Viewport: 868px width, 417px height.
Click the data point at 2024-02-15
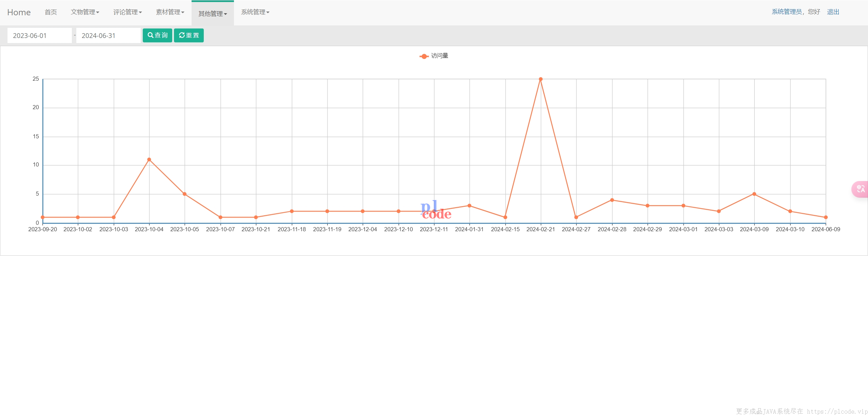(x=505, y=217)
